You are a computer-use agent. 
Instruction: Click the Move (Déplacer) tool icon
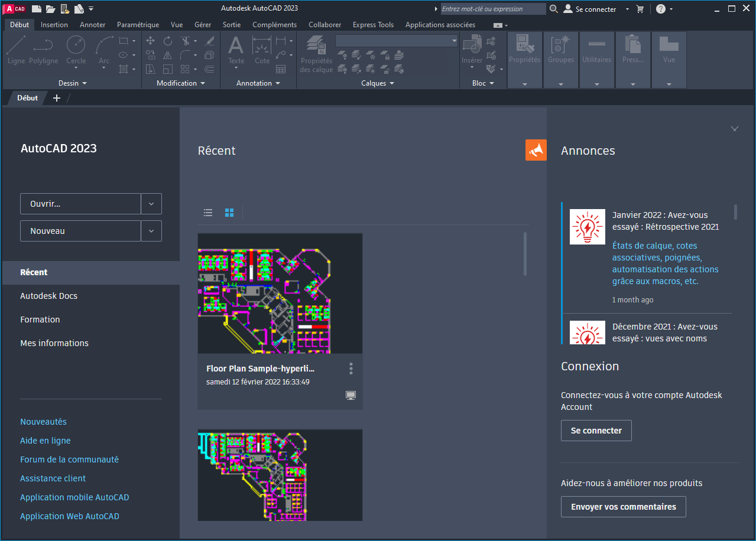pos(151,41)
